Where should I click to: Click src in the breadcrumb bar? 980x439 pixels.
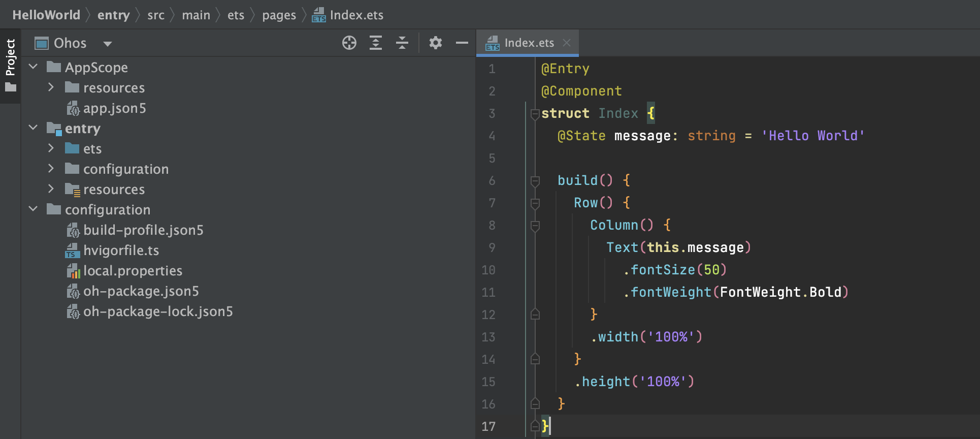[x=156, y=15]
